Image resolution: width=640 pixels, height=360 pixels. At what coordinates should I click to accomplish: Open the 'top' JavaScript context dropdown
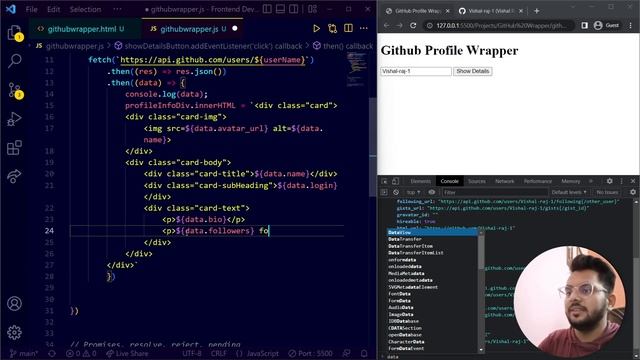pos(413,192)
